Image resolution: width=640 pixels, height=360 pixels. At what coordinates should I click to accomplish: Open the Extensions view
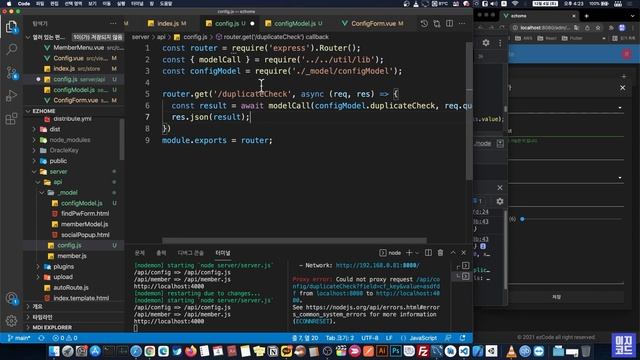tap(11, 119)
